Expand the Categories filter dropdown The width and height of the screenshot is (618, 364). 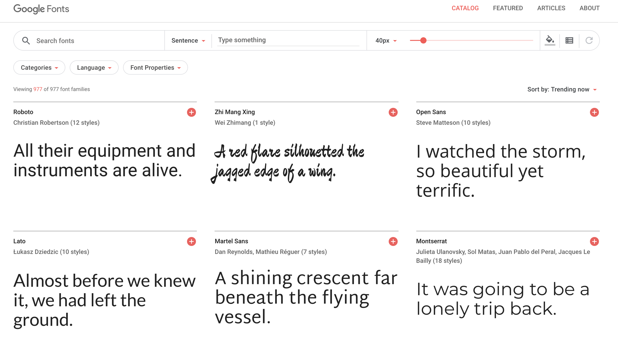click(x=39, y=68)
